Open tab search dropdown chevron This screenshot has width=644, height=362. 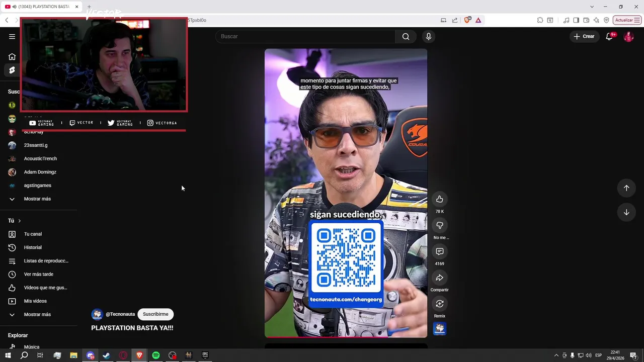(592, 7)
